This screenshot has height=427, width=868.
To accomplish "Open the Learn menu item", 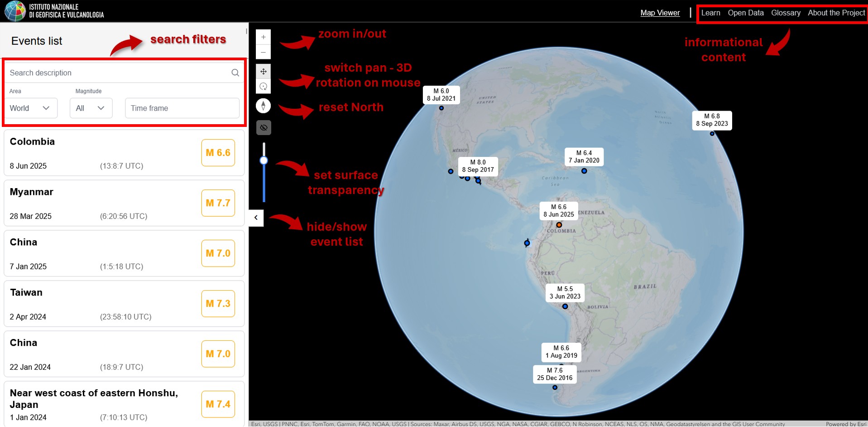I will coord(710,13).
